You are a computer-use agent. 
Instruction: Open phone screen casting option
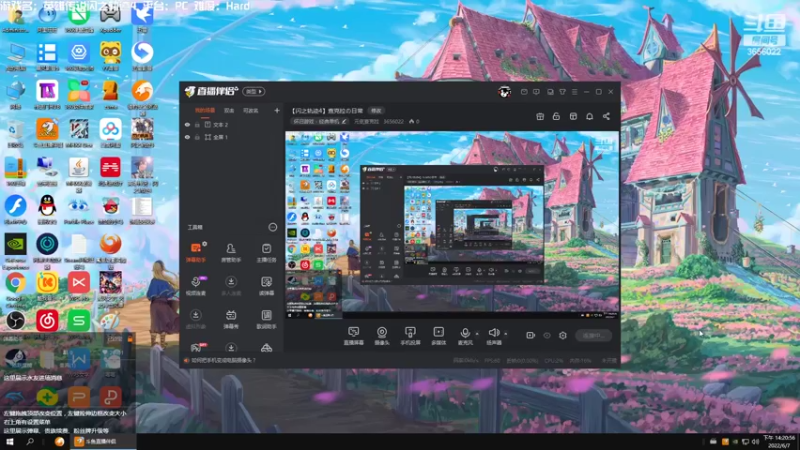click(x=410, y=336)
